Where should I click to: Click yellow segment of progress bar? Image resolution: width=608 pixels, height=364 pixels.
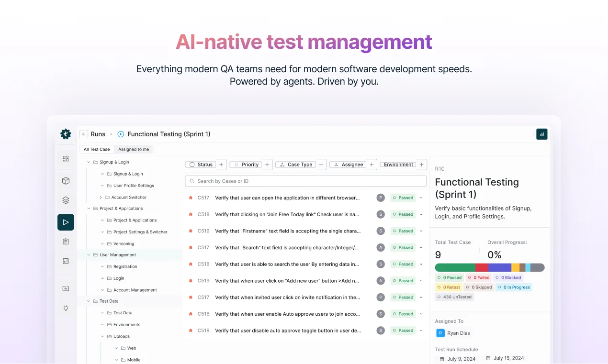(x=515, y=267)
